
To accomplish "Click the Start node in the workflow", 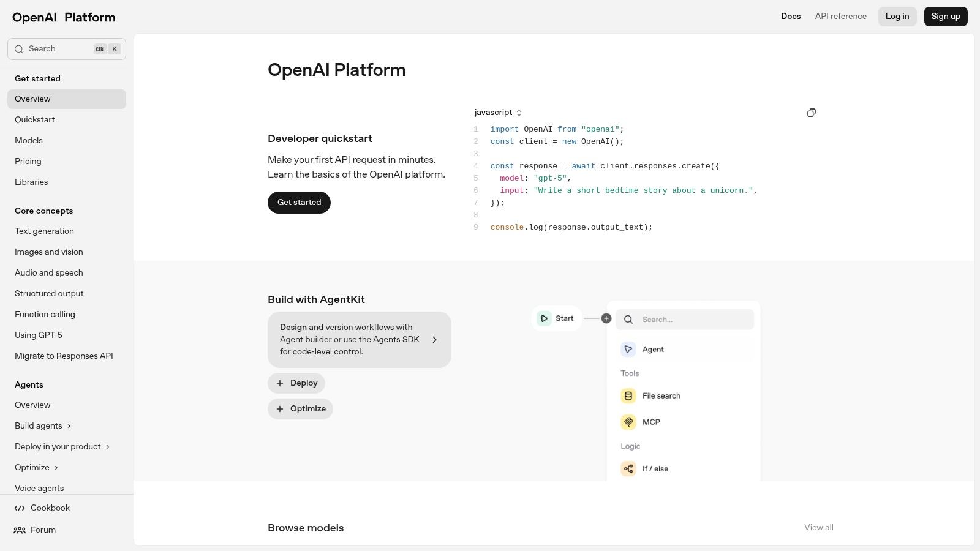I will 556,318.
